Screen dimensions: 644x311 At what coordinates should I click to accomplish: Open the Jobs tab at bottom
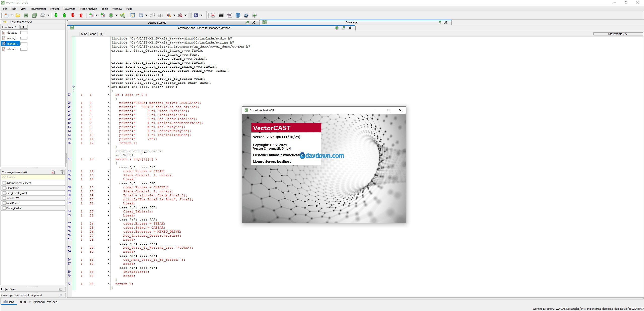pos(9,302)
